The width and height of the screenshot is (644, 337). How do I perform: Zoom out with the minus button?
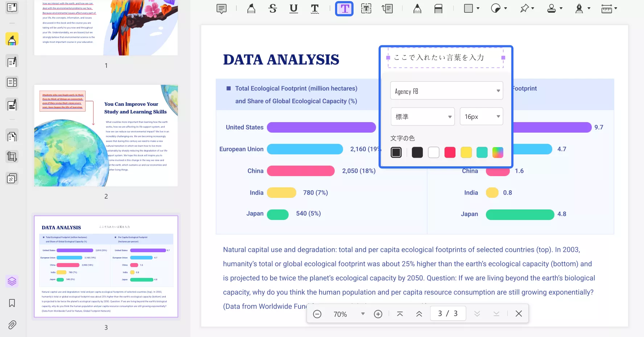(317, 314)
